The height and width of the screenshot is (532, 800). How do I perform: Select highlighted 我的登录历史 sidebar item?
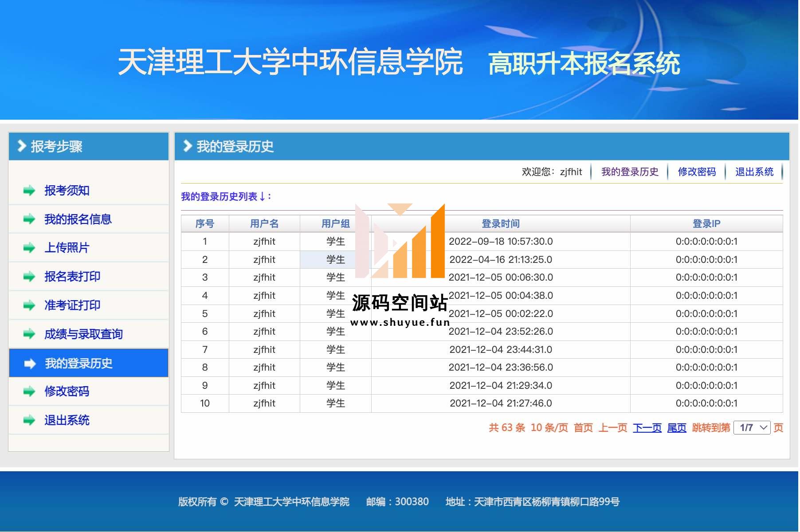tap(89, 363)
